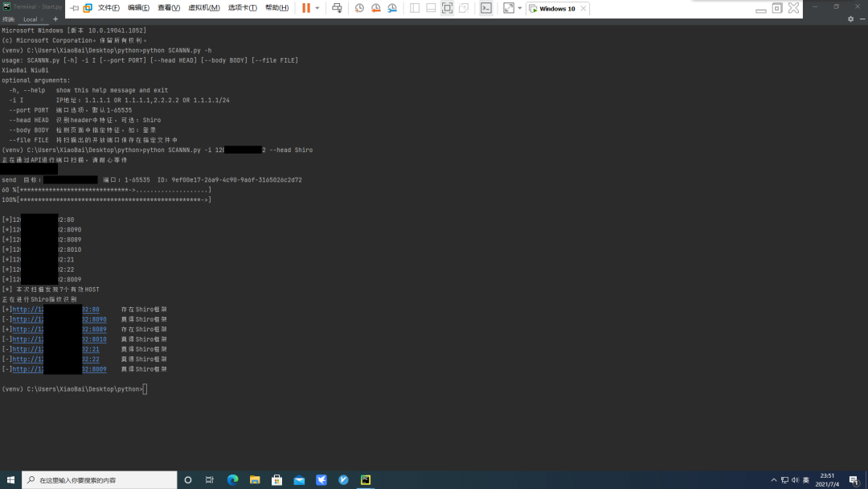Screen dimensions: 868x489
Task: Open the 文件(F) menu
Action: pos(108,8)
